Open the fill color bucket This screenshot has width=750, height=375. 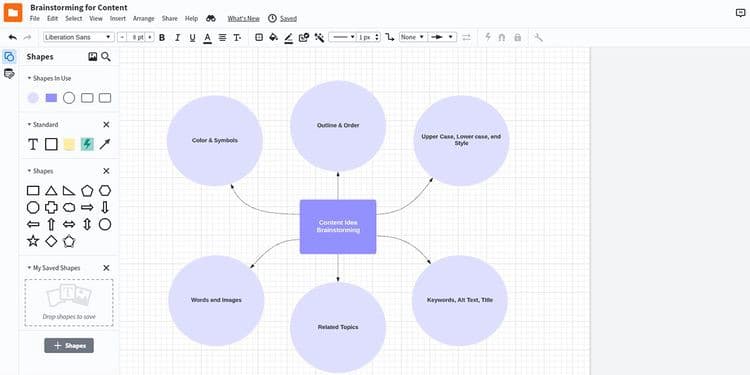(274, 37)
